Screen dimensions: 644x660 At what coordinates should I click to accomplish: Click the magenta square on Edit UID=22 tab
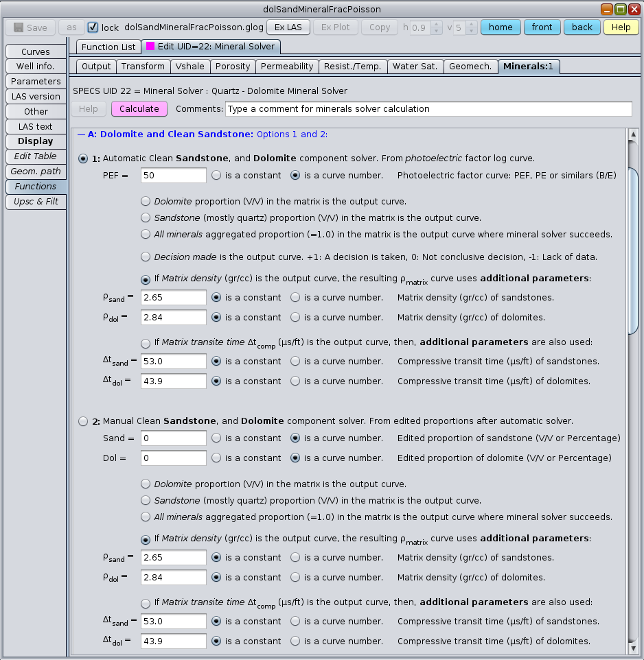point(150,46)
